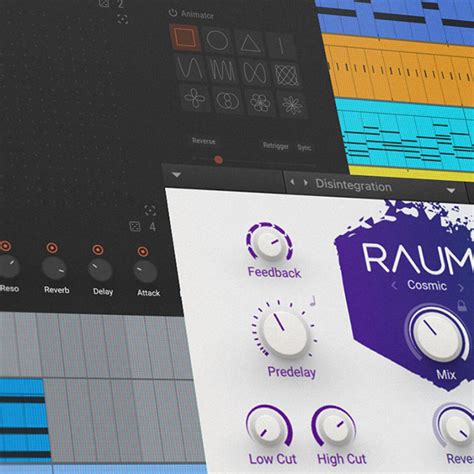Screen dimensions: 474x474
Task: Toggle the Mix lock icon
Action: point(462,305)
